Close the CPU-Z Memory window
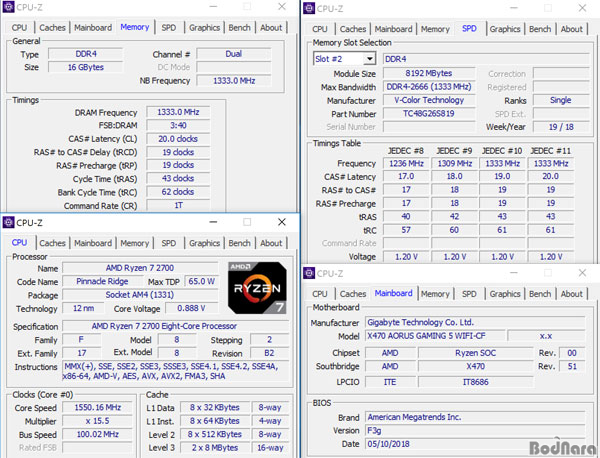The image size is (600, 458). tap(282, 7)
